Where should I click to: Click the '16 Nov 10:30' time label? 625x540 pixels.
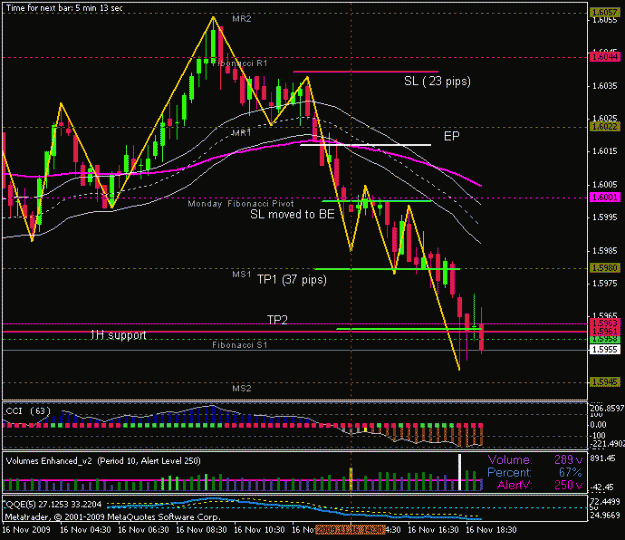[x=259, y=530]
